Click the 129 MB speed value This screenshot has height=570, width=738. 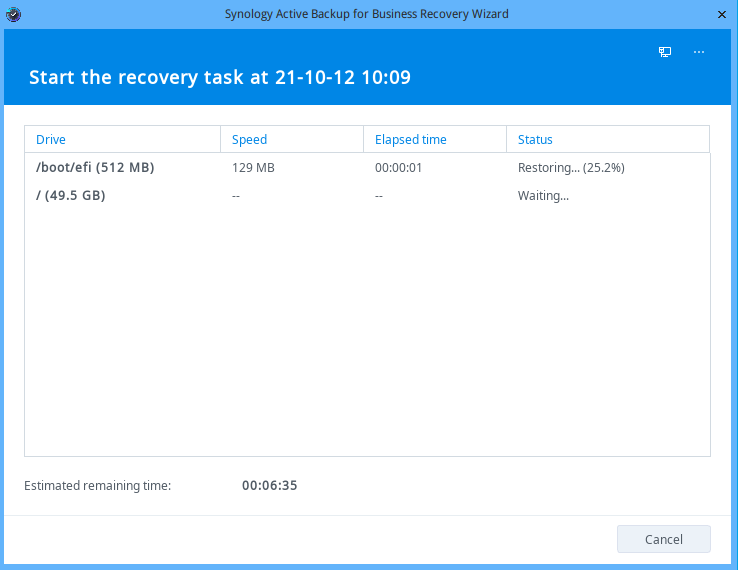pyautogui.click(x=253, y=168)
